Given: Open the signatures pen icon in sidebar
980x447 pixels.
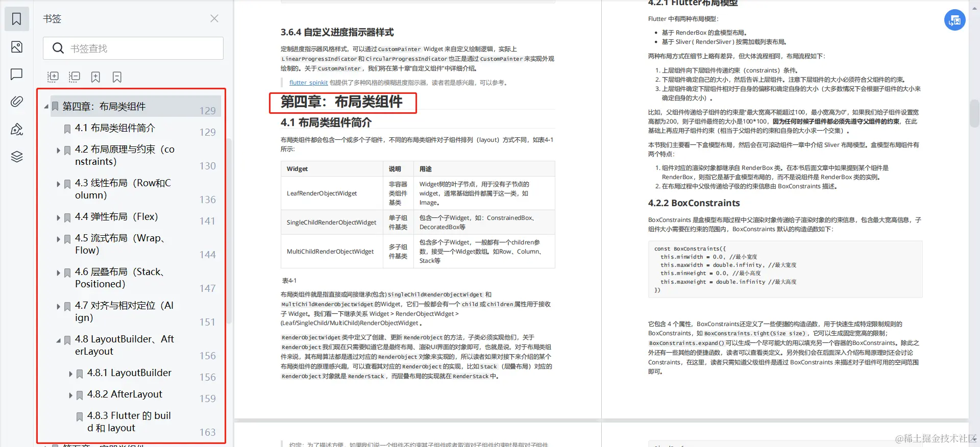Looking at the screenshot, I should click(x=17, y=129).
